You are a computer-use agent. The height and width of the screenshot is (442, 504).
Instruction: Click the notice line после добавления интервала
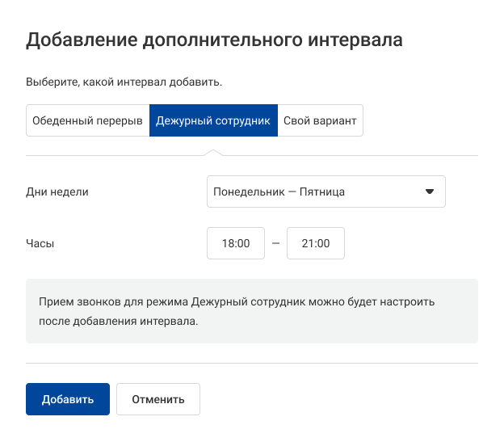click(118, 321)
